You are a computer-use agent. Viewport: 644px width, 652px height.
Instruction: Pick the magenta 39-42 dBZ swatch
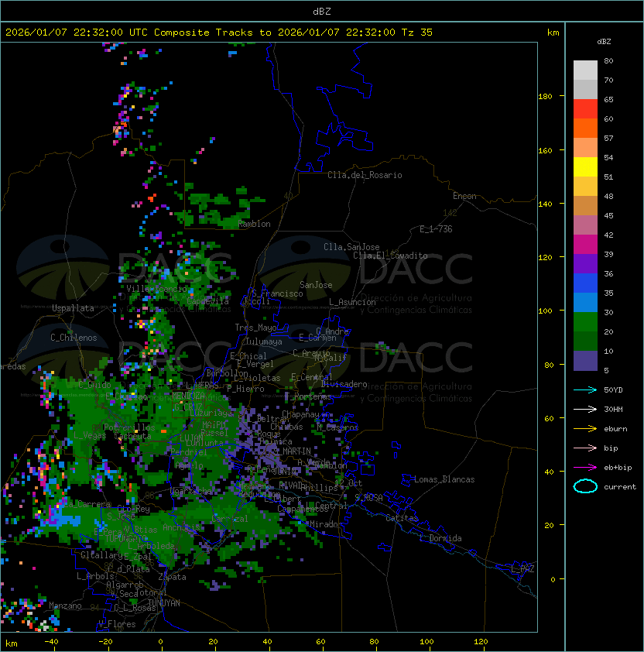[x=585, y=245]
